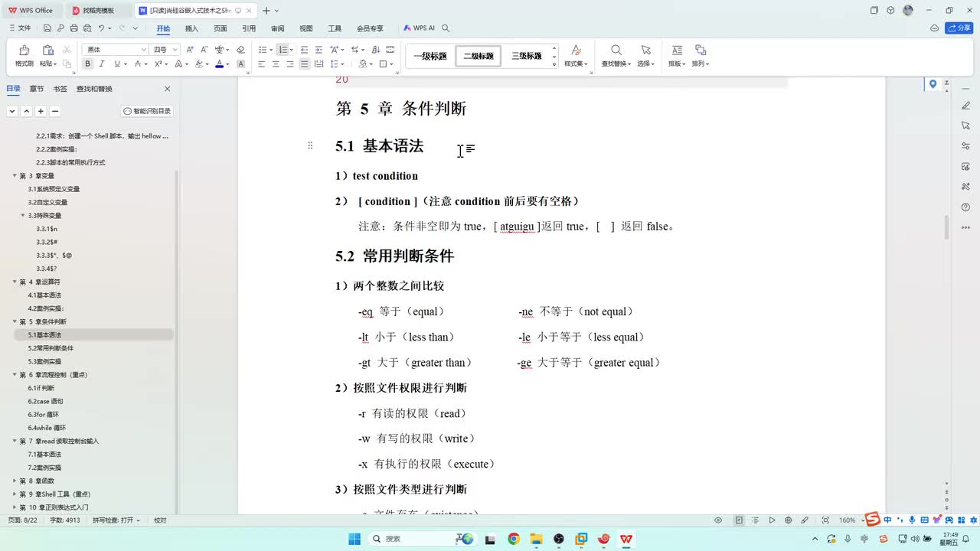The width and height of the screenshot is (980, 551).
Task: Click the Format Painter (格式刷) icon
Action: pyautogui.click(x=24, y=50)
